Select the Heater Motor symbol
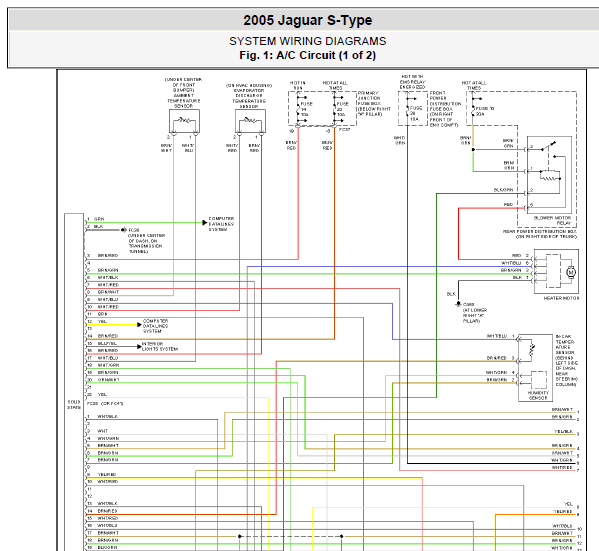Image resolution: width=599 pixels, height=551 pixels. (x=556, y=271)
